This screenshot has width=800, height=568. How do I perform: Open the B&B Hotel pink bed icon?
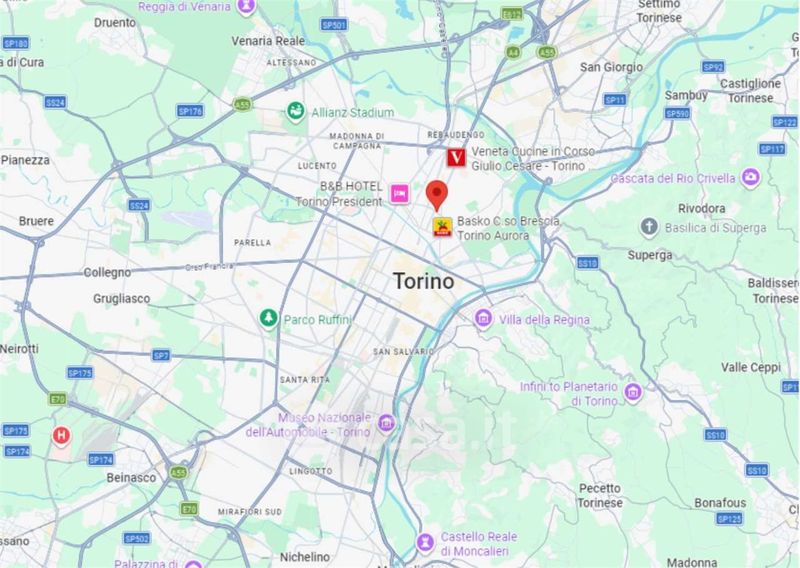pyautogui.click(x=400, y=194)
